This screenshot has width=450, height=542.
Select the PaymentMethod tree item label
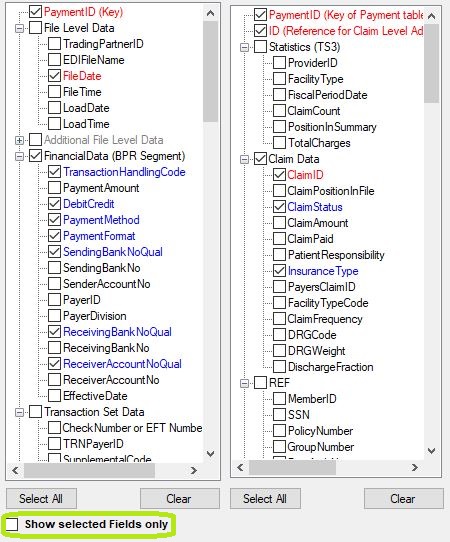pos(101,220)
